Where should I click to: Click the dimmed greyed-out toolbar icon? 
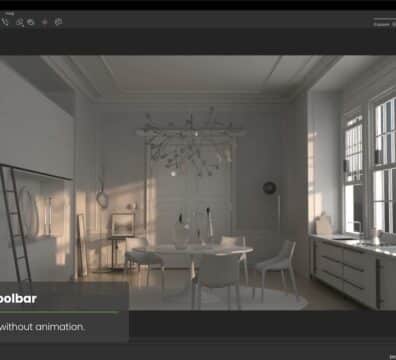coord(44,22)
